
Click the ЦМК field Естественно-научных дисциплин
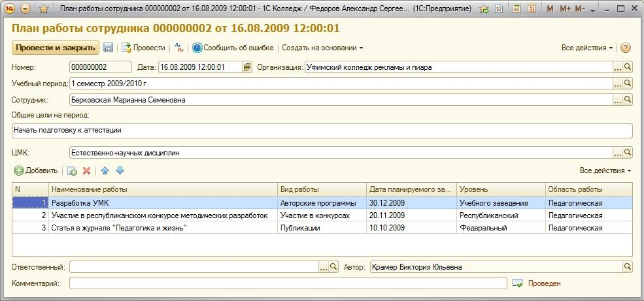(341, 153)
